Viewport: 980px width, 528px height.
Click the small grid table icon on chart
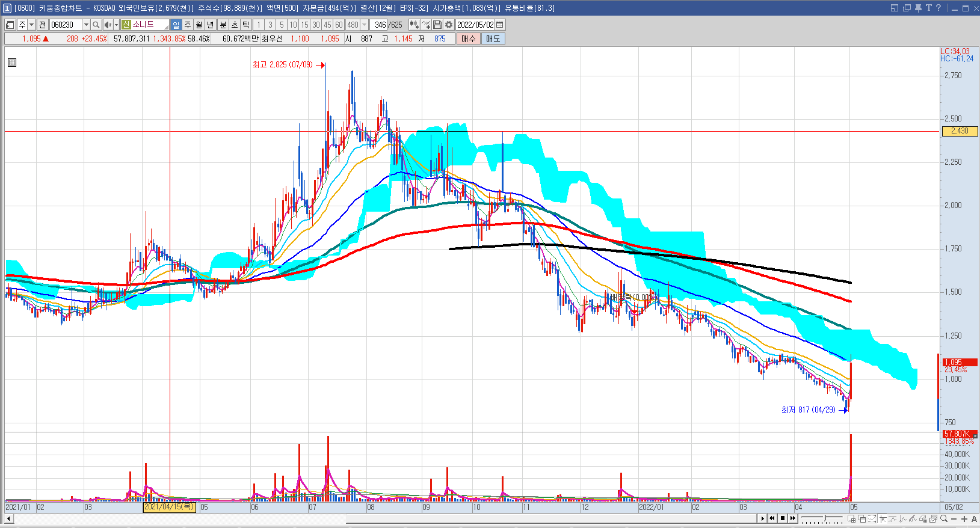point(12,63)
